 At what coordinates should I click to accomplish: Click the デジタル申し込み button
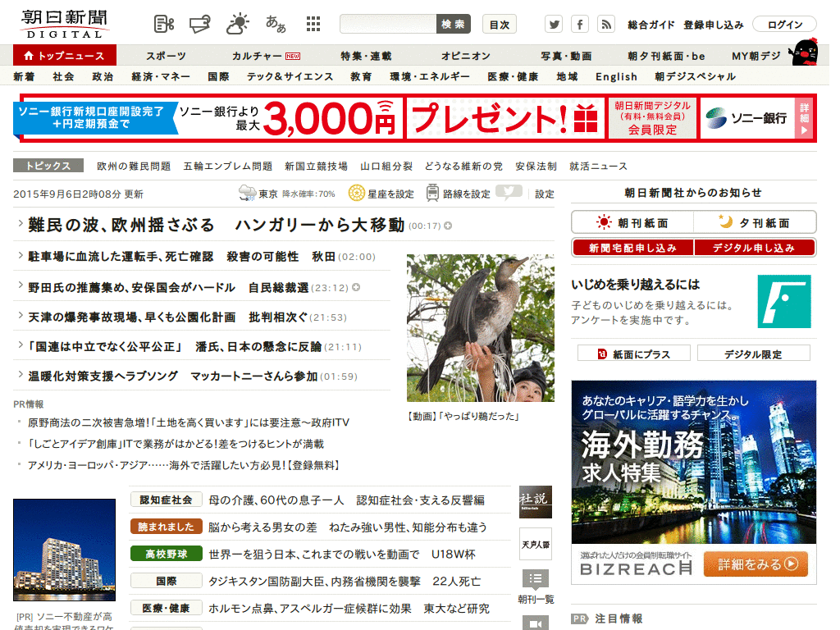[x=755, y=248]
